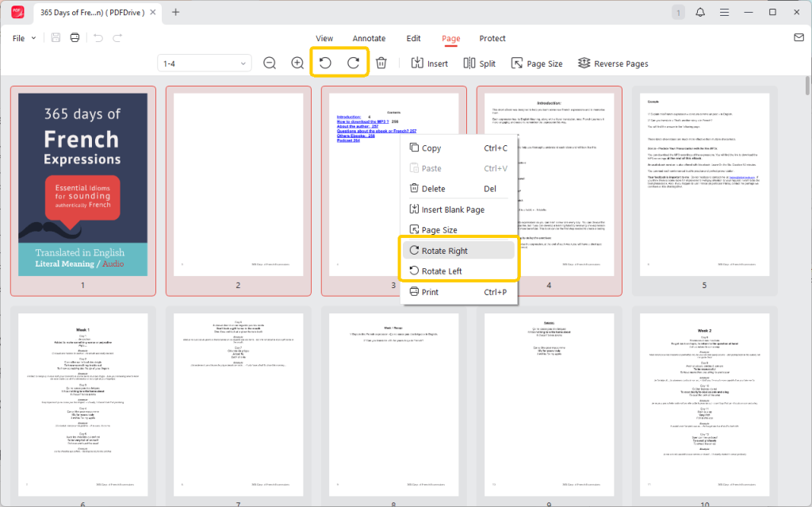Select the page 5 thumbnail
This screenshot has height=507, width=812.
click(x=704, y=189)
